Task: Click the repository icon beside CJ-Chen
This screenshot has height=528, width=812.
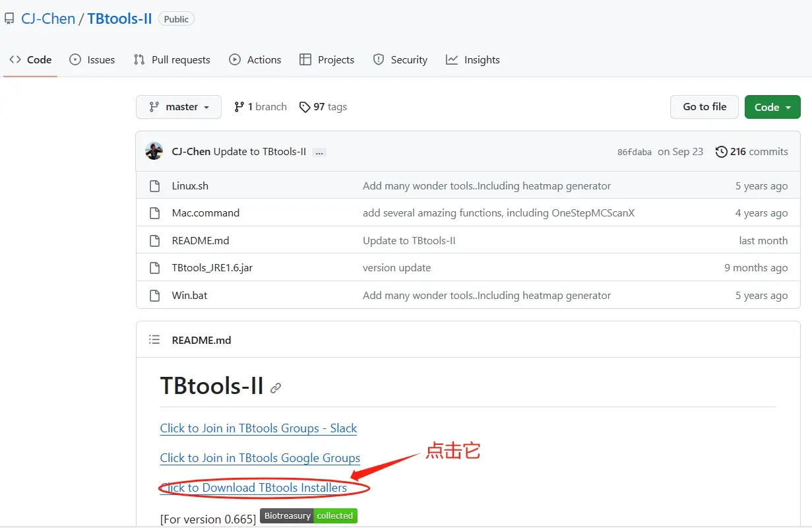Action: click(10, 18)
